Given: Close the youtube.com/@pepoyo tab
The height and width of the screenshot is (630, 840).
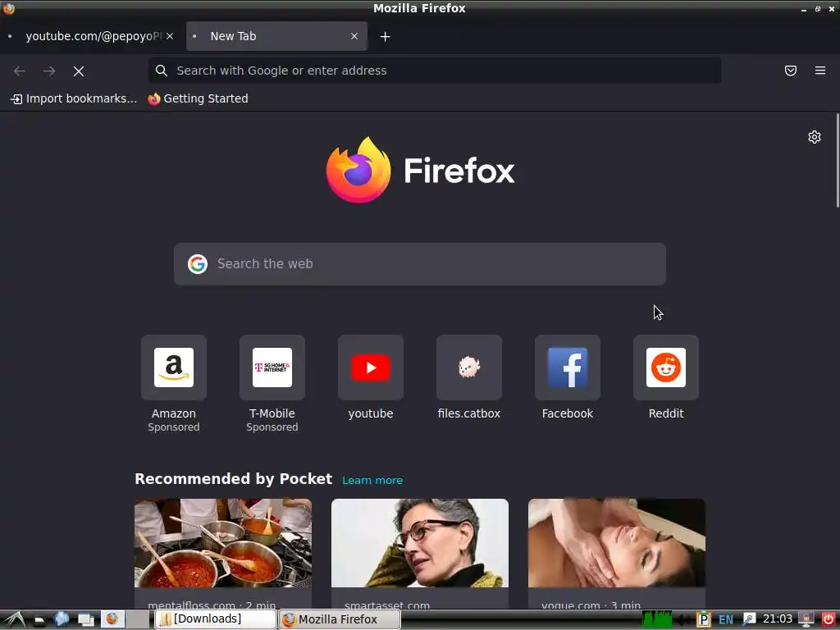Looking at the screenshot, I should coord(170,36).
